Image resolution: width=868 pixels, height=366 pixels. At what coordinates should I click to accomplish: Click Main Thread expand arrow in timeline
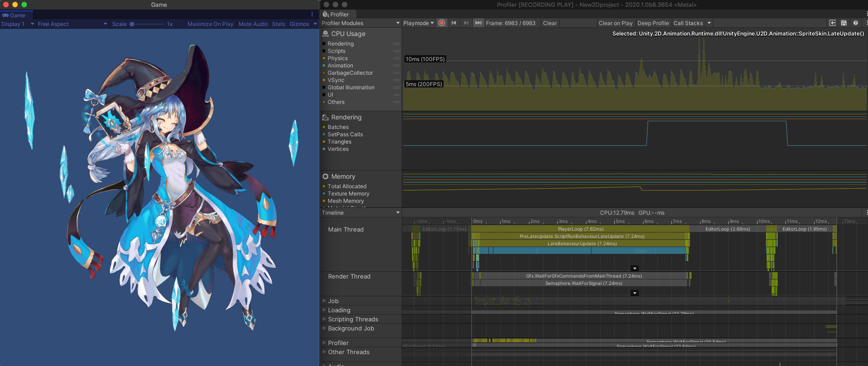click(x=634, y=268)
